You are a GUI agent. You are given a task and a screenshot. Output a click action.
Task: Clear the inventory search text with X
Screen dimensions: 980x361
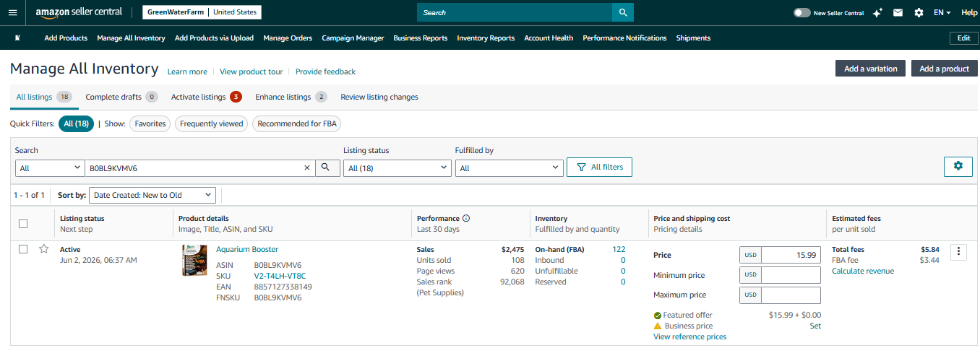click(x=306, y=168)
